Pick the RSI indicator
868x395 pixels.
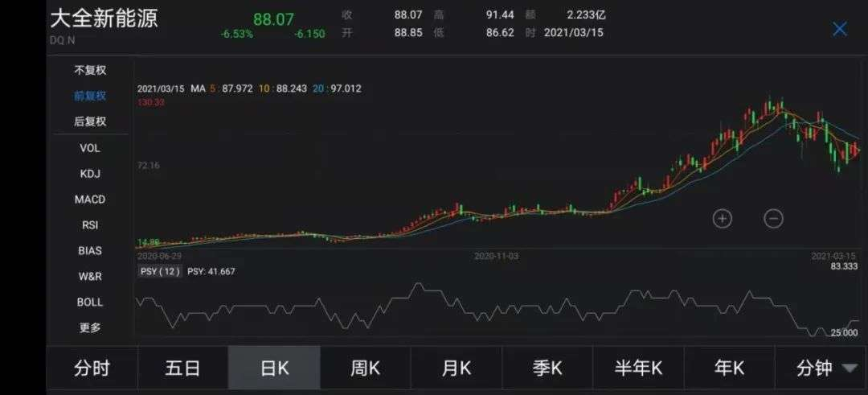tap(90, 225)
